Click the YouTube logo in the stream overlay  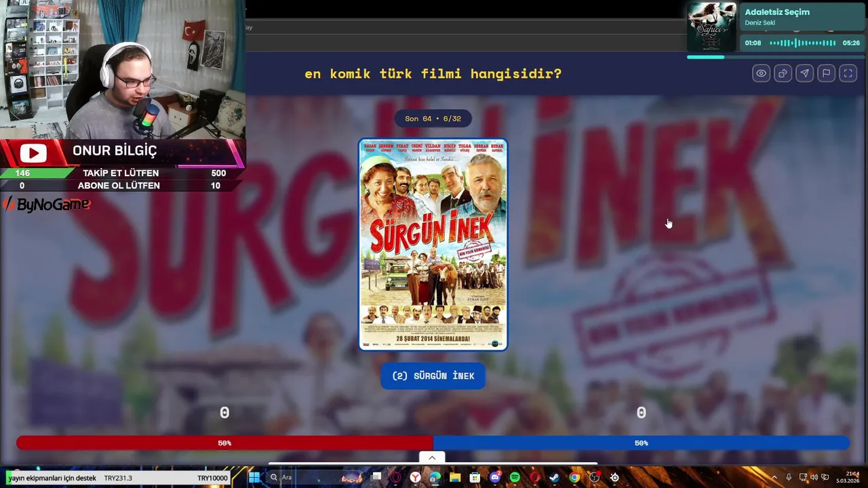point(33,153)
